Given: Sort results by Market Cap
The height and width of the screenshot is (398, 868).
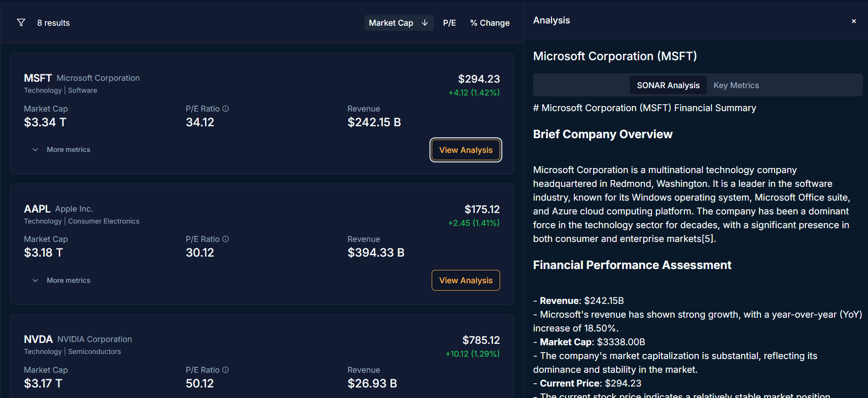Looking at the screenshot, I should 391,23.
